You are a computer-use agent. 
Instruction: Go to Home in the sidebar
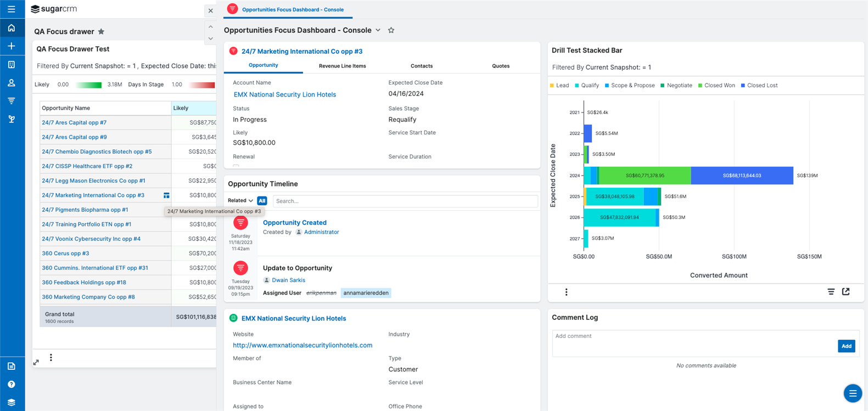(11, 28)
